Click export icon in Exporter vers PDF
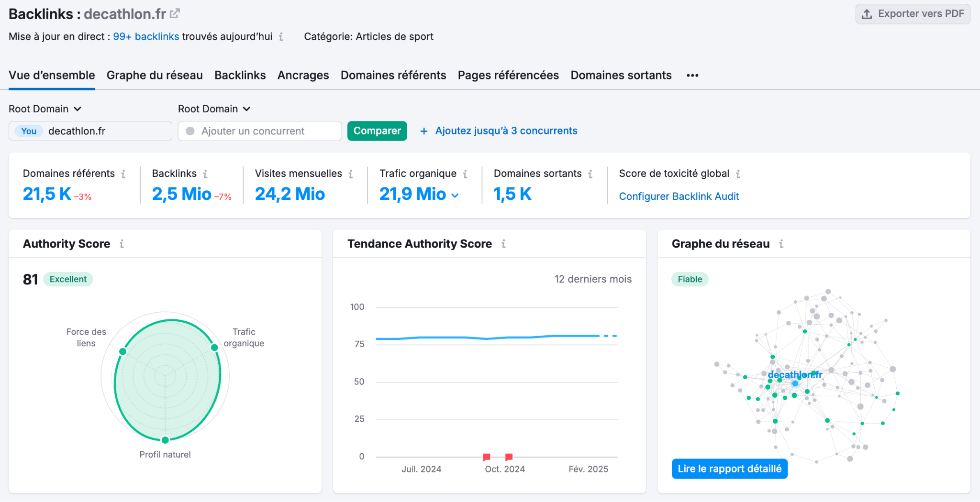Viewport: 980px width, 502px height. tap(867, 14)
